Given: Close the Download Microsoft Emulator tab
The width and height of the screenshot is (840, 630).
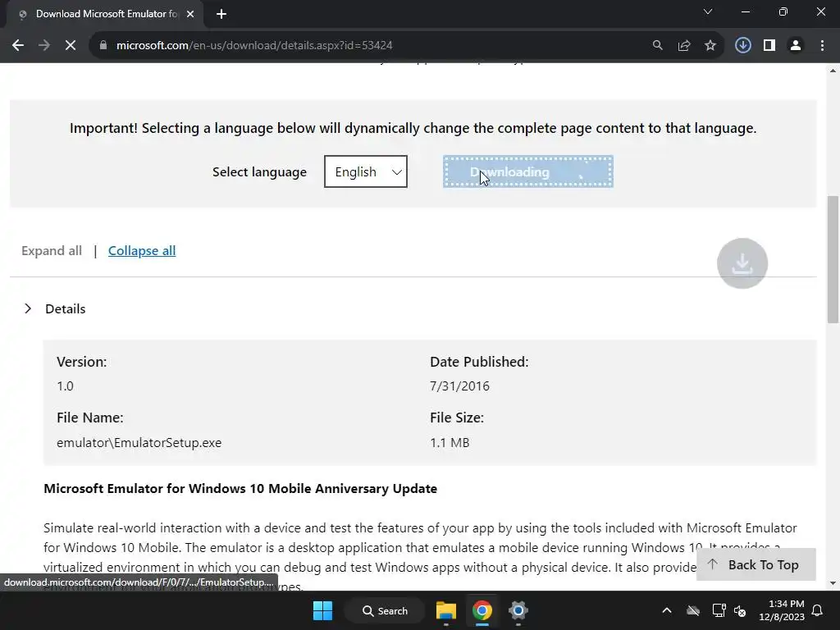Looking at the screenshot, I should point(190,14).
